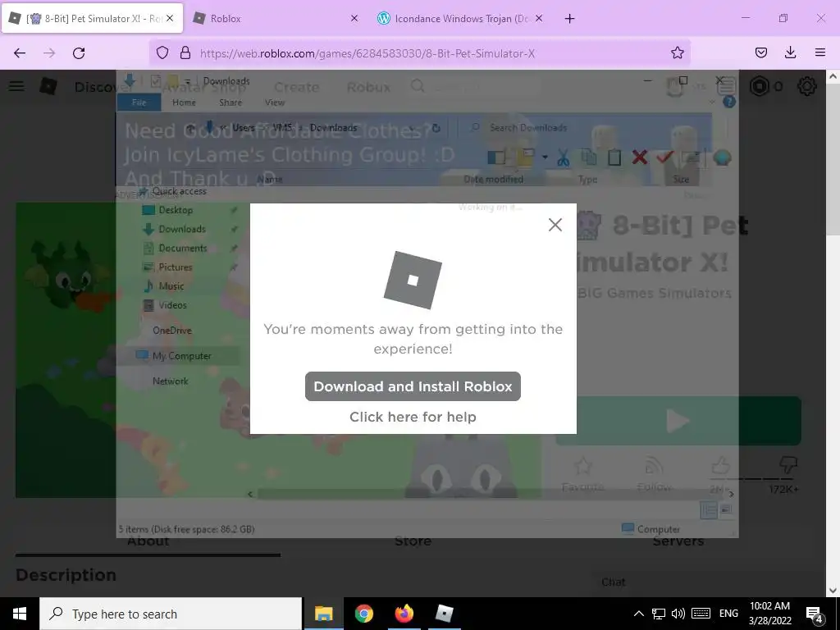840x630 pixels.
Task: Select Network in explorer sidebar
Action: click(171, 381)
